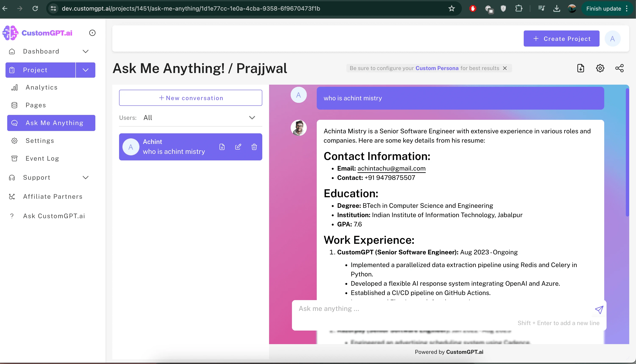Send message with paper plane icon
636x364 pixels.
[599, 310]
